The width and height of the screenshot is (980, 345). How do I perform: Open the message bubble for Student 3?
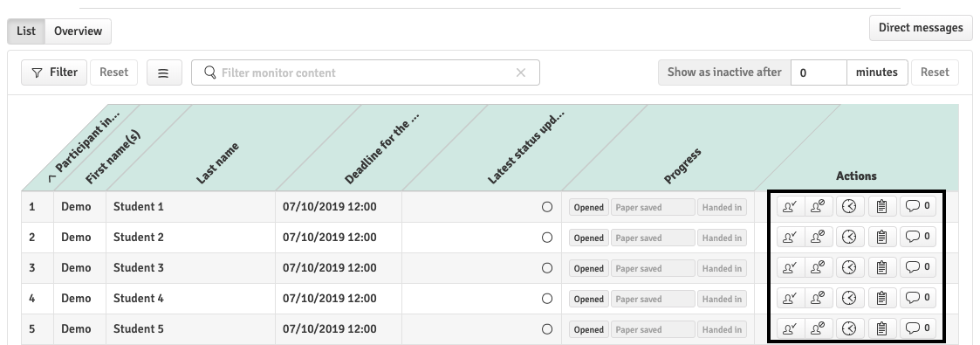[917, 267]
